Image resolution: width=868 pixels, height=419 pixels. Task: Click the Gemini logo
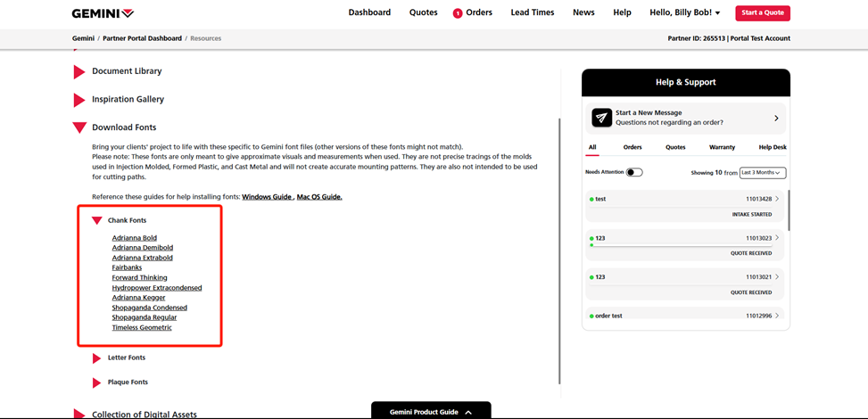point(103,13)
